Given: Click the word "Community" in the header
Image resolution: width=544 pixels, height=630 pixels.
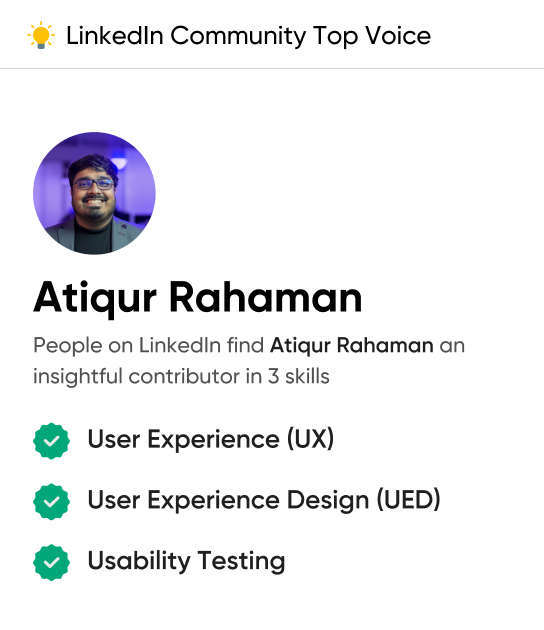Looking at the screenshot, I should [238, 36].
